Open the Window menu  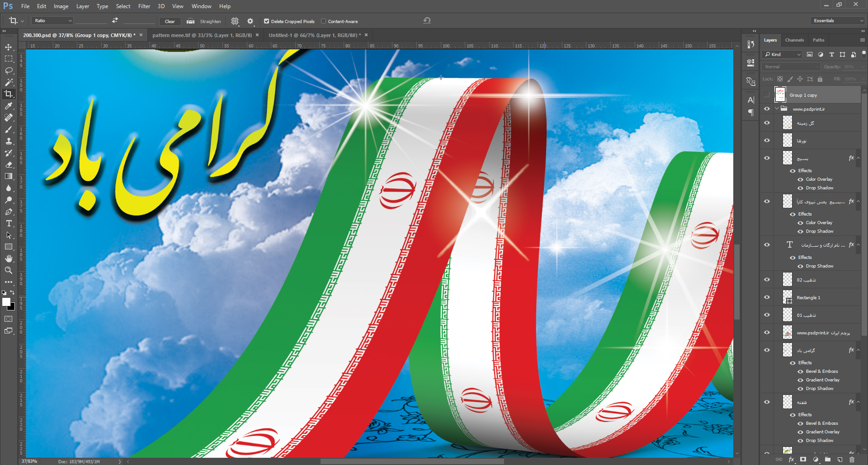[x=201, y=6]
